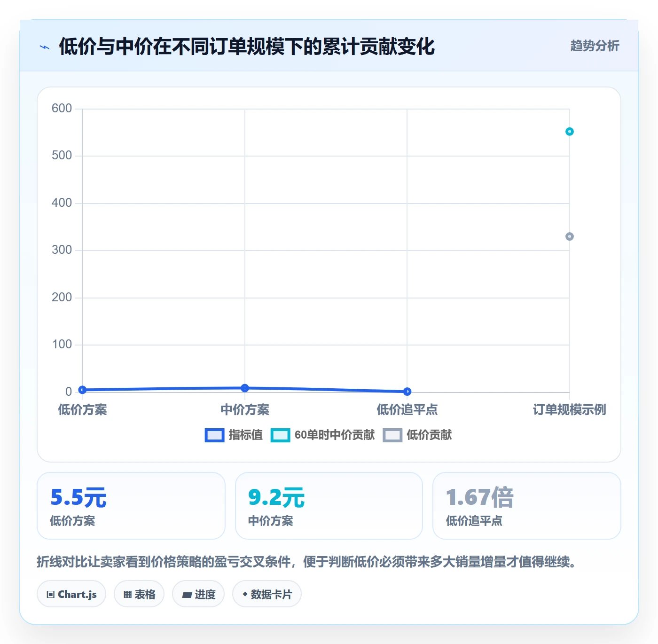Click the 指标值 legend label
The width and height of the screenshot is (658, 644).
click(245, 435)
